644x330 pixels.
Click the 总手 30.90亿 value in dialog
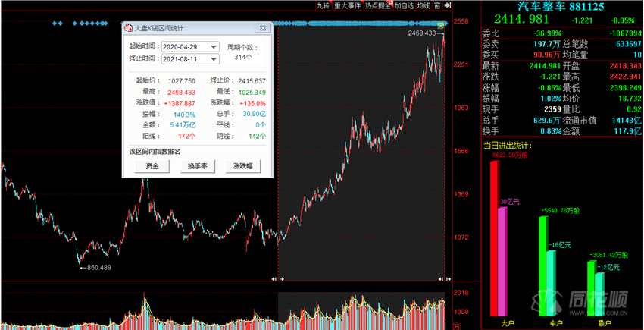(x=255, y=114)
